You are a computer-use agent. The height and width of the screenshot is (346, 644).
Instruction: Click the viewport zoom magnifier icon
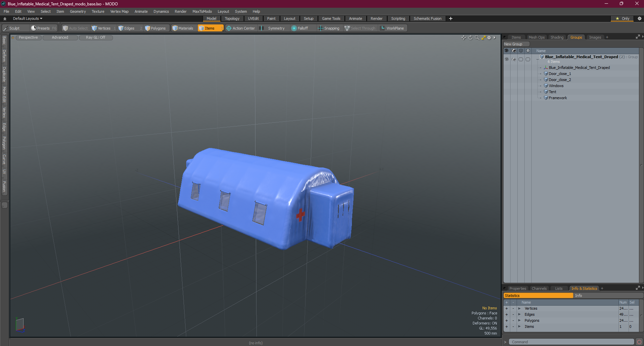(477, 38)
